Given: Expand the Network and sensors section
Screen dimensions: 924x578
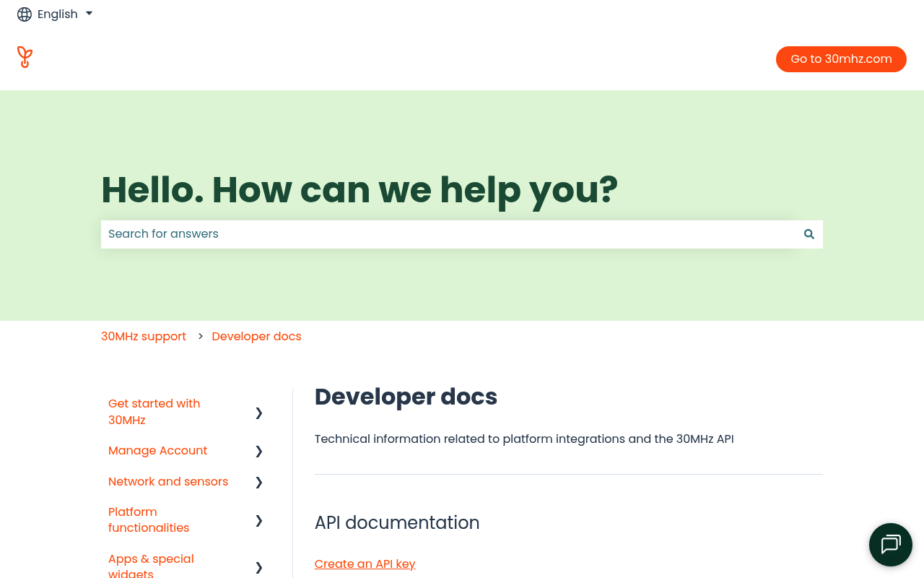Looking at the screenshot, I should point(259,482).
